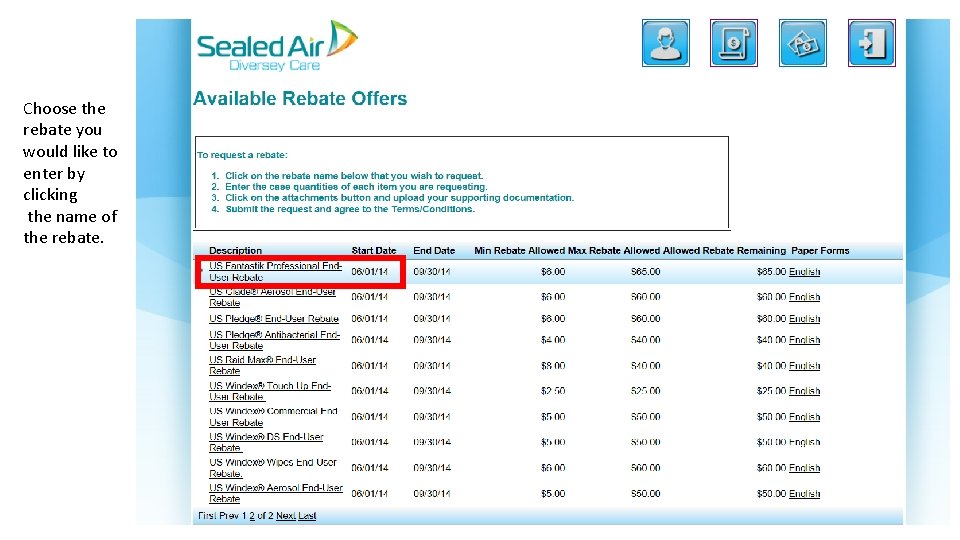The height and width of the screenshot is (540, 960).
Task: Open English form for Windex Commercial rebate
Action: (x=804, y=417)
